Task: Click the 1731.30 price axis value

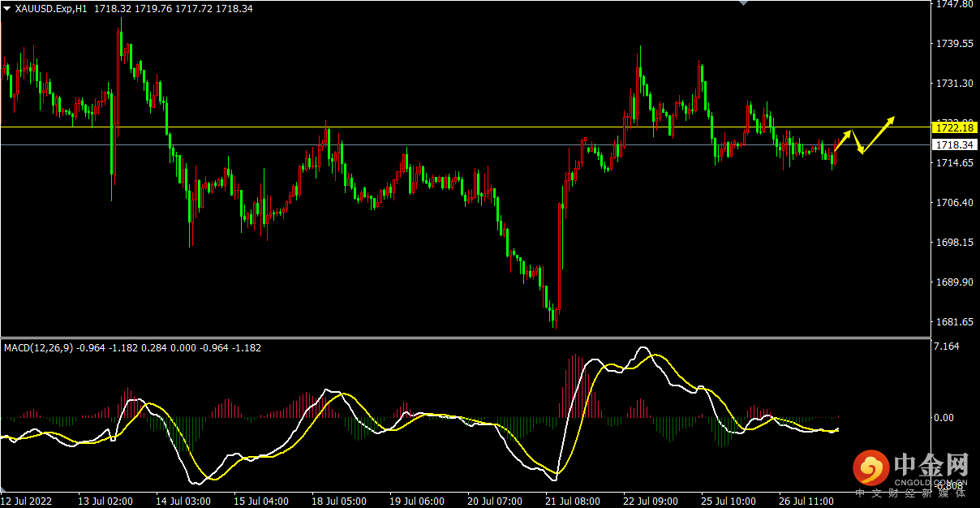Action: (955, 84)
